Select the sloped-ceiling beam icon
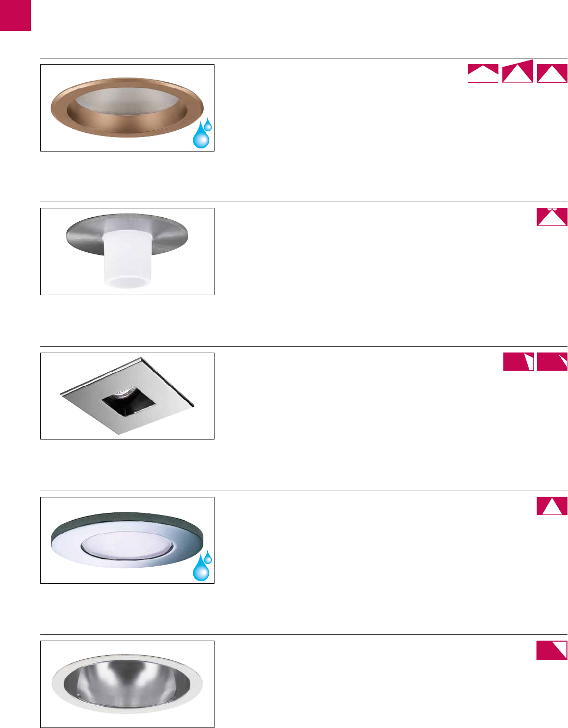Screen dimensions: 568x728 click(517, 71)
